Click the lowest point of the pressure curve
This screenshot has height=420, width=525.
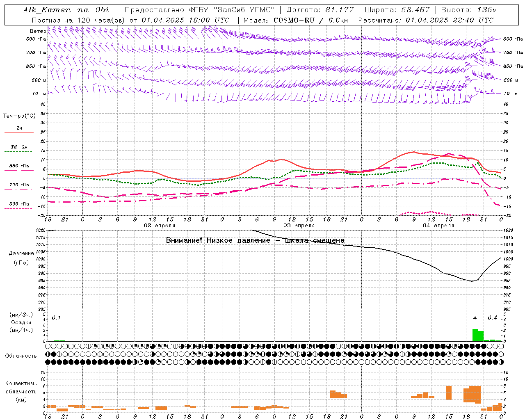coord(472,281)
